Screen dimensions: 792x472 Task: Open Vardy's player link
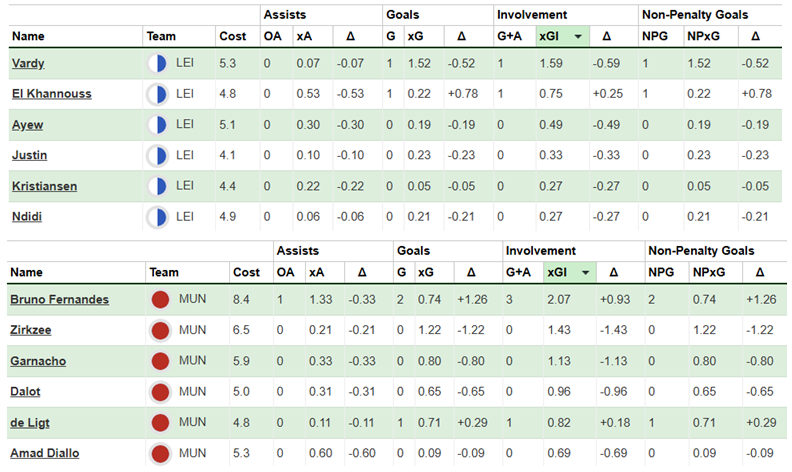pos(28,63)
